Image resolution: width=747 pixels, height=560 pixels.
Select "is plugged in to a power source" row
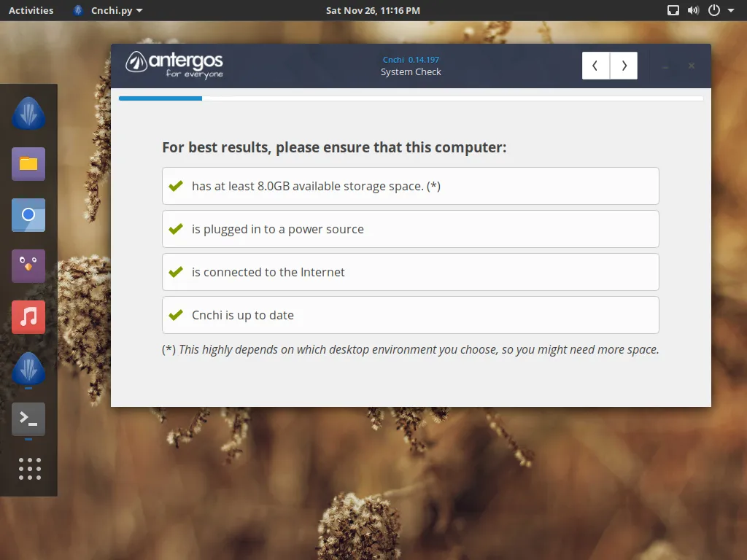[411, 229]
